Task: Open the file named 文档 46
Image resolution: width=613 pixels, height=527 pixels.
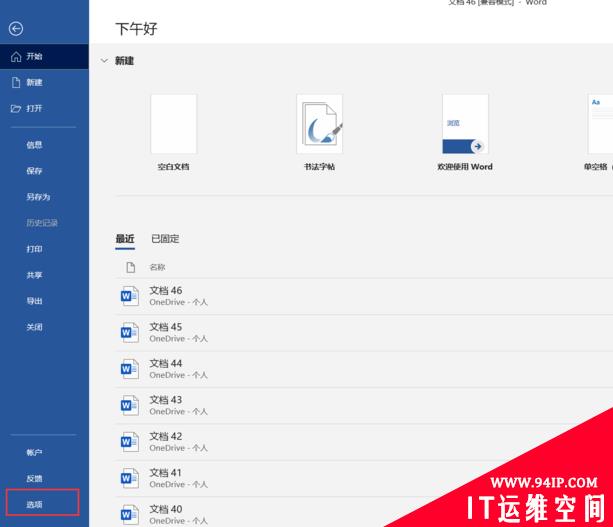Action: coord(166,290)
